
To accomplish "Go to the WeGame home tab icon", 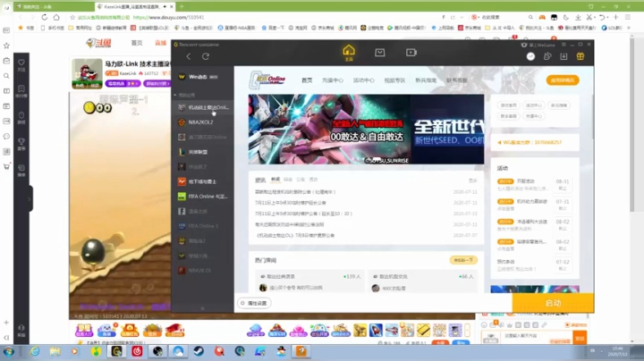I will pyautogui.click(x=349, y=53).
